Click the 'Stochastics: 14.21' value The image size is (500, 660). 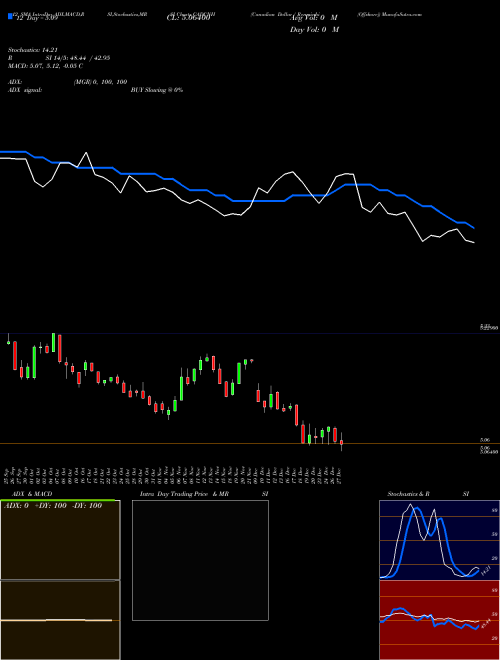click(x=32, y=50)
